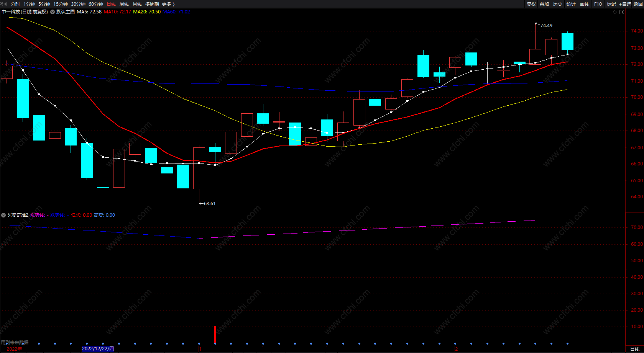Viewport: 644px width, 353px height.
Task: Click the 叠加 overlay button
Action: (544, 4)
